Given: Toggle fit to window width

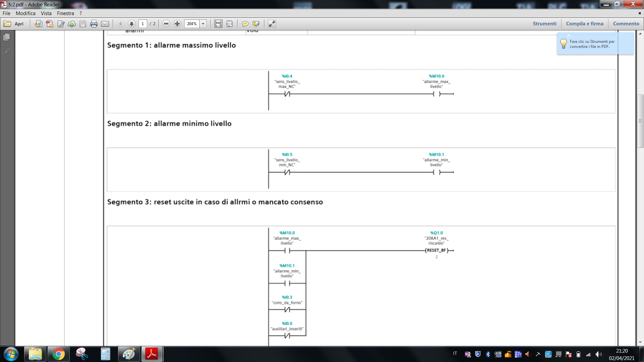Looking at the screenshot, I should click(x=218, y=24).
